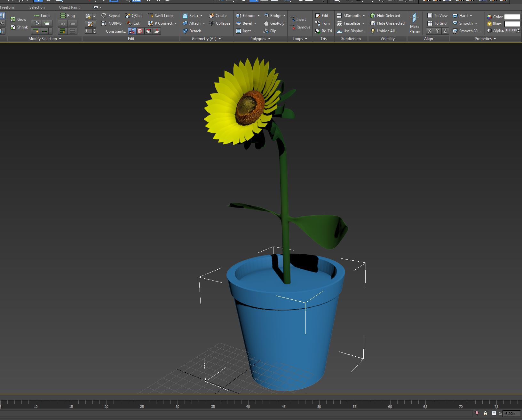Switch to the Object Paint tab
This screenshot has height=420, width=522.
[69, 7]
